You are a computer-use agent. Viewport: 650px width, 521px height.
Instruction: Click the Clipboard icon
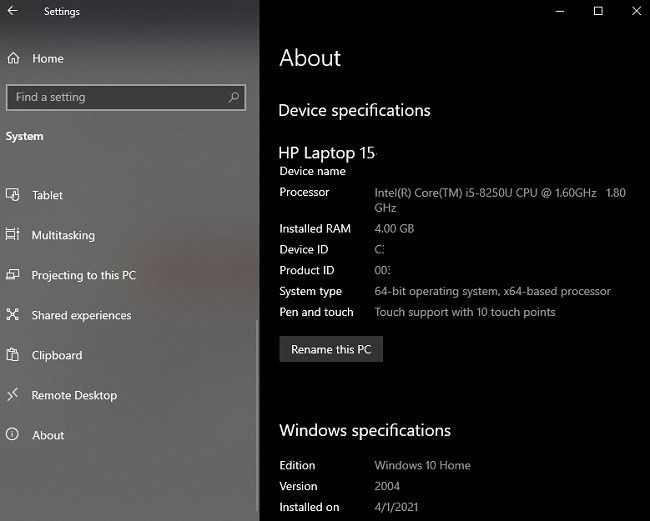[12, 355]
